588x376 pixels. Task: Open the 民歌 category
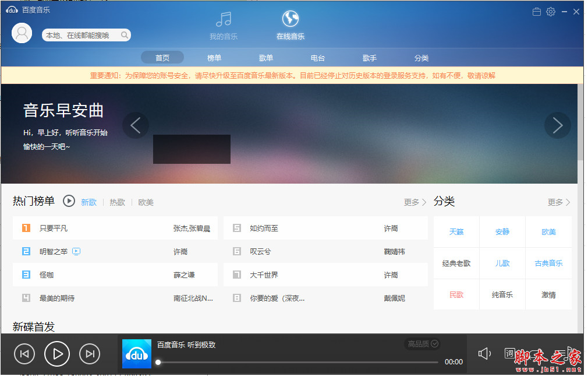456,295
